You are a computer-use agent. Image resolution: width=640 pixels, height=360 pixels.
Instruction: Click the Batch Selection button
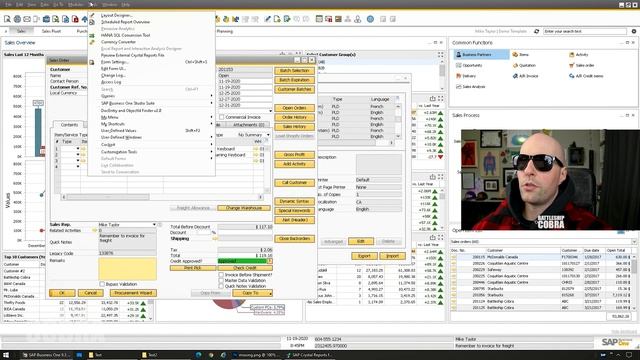coord(294,71)
